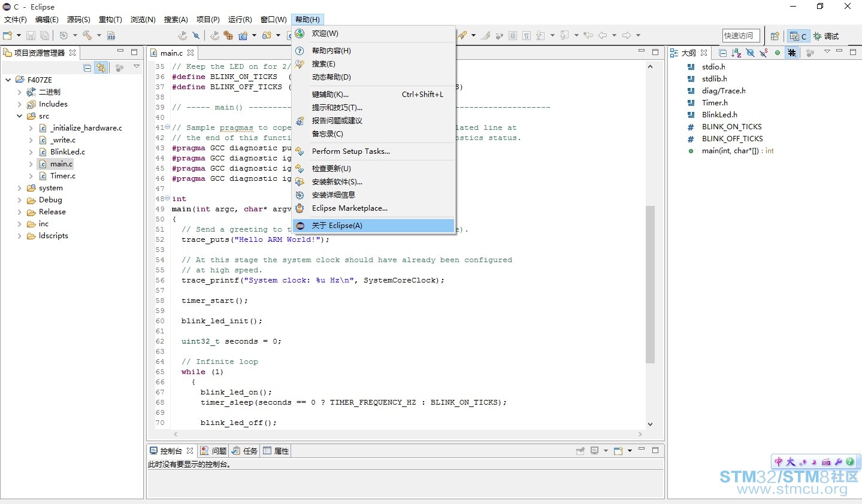Expand the Debug folder in project tree
This screenshot has height=504, width=862.
point(20,200)
